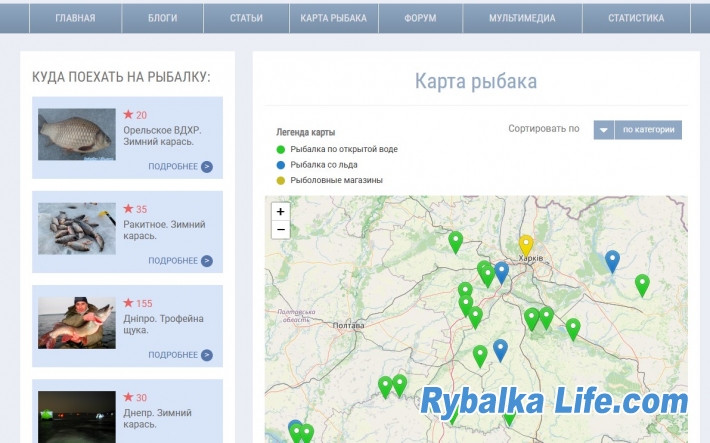Open the sort dropdown arrow
Screen dimensions: 710x443
coord(603,130)
